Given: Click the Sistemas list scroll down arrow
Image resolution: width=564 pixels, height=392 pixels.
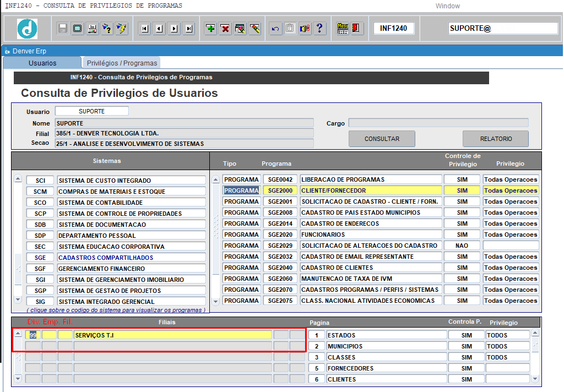Looking at the screenshot, I should coord(18,299).
